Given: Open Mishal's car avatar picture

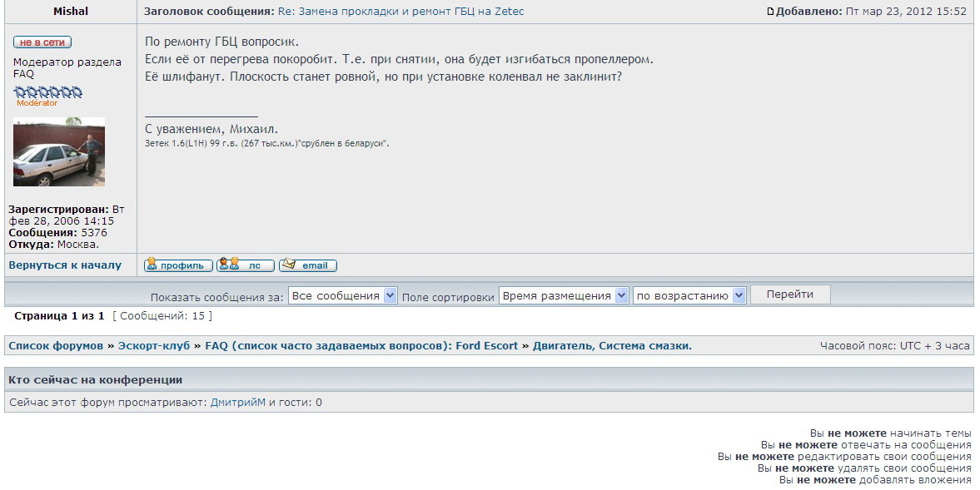Looking at the screenshot, I should click(x=59, y=152).
